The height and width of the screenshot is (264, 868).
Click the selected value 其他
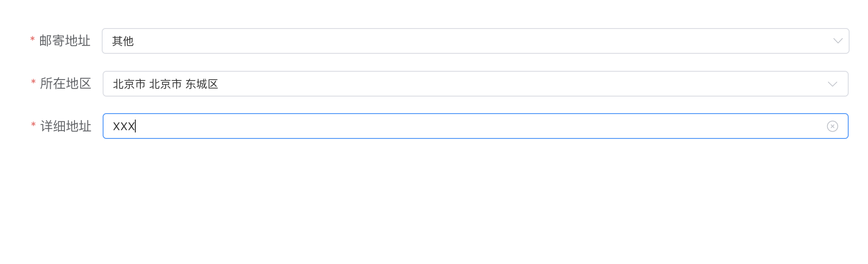coord(123,41)
